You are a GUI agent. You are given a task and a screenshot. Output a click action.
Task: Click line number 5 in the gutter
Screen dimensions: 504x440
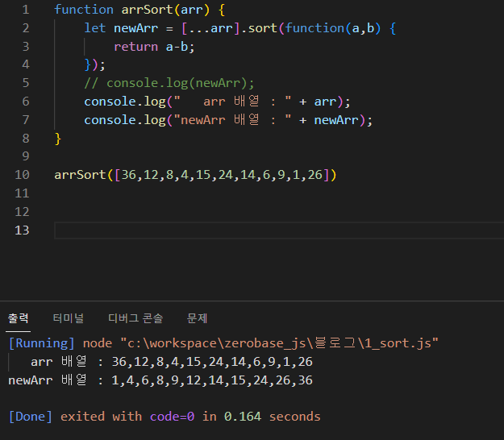pyautogui.click(x=26, y=83)
